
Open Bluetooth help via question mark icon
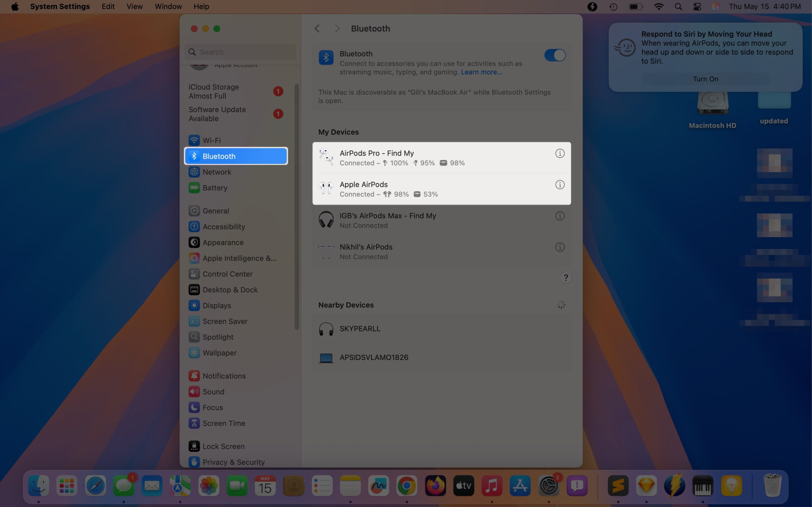click(x=565, y=278)
